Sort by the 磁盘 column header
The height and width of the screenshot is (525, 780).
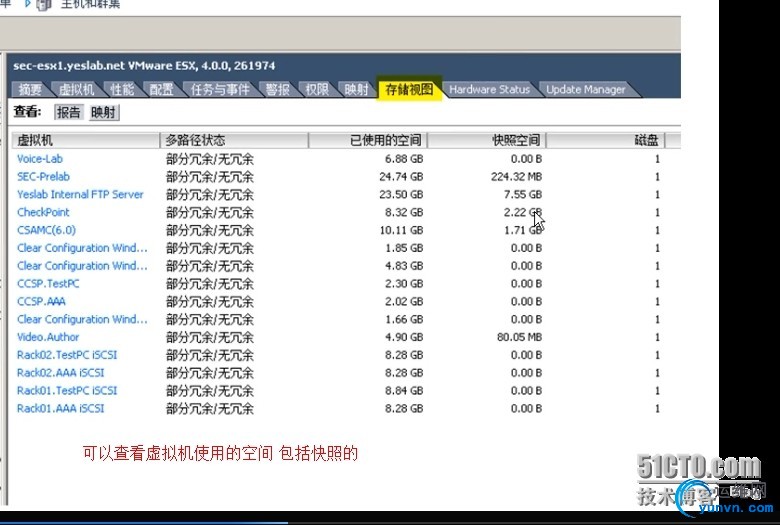[x=605, y=140]
